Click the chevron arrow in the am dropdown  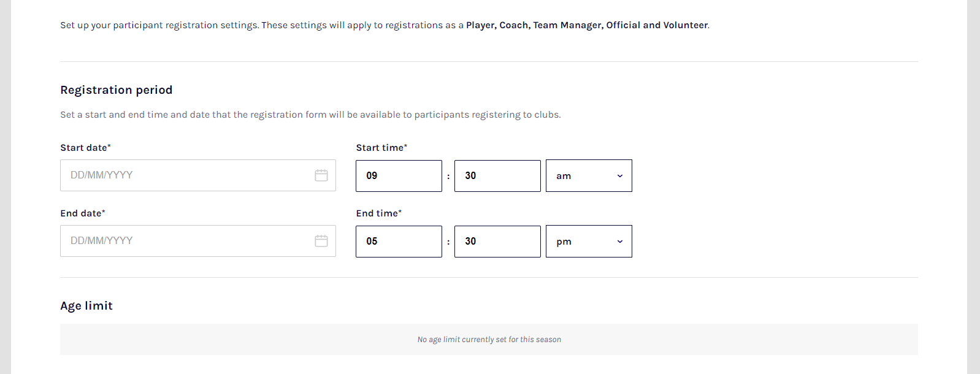[x=620, y=176]
